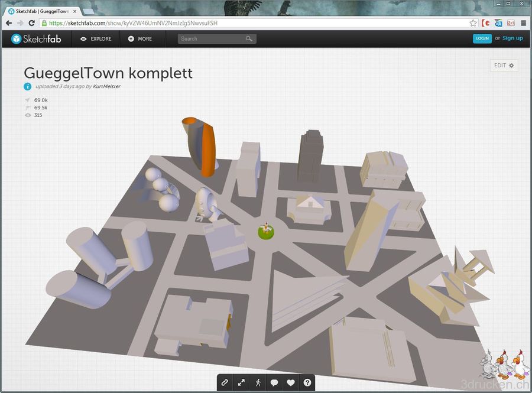Click the views count eye icon

[x=27, y=115]
